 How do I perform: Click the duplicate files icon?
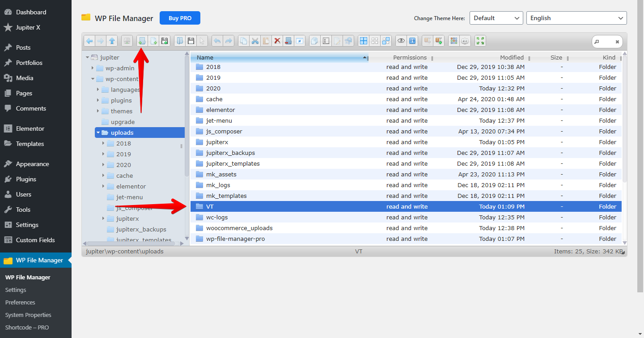(315, 41)
